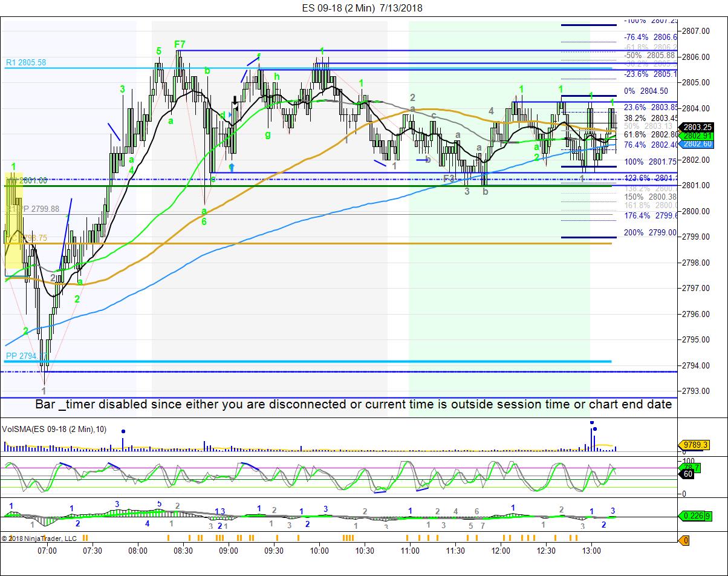This screenshot has width=728, height=576.
Task: Click the 10:30 time axis label
Action: tap(365, 550)
